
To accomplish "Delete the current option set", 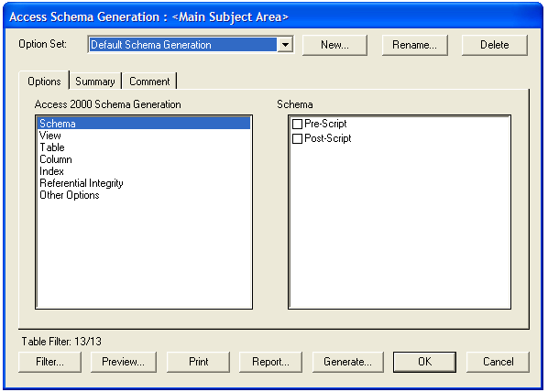I will 495,45.
